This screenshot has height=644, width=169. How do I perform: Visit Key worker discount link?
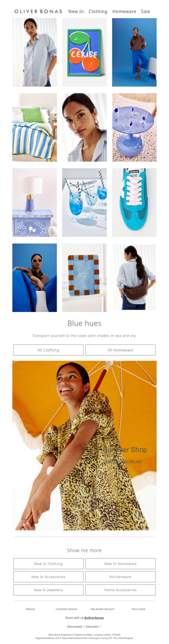[x=103, y=609]
